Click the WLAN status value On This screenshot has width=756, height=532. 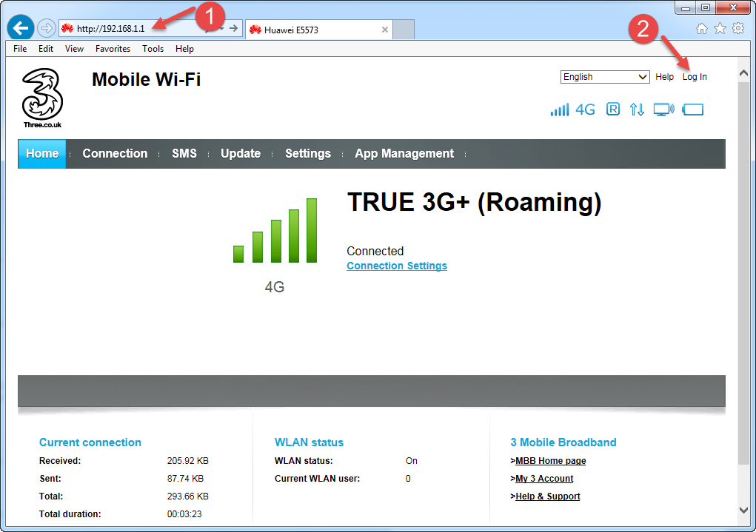click(x=411, y=461)
